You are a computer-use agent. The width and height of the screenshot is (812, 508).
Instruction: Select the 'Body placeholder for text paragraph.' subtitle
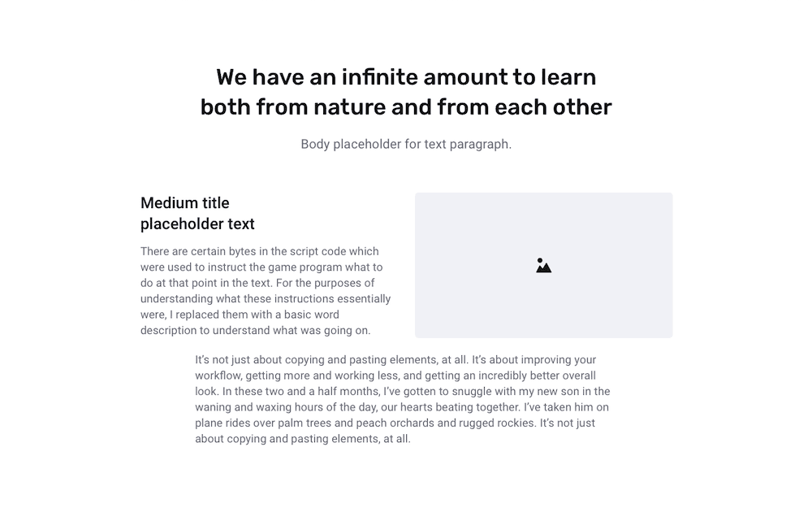click(x=406, y=144)
